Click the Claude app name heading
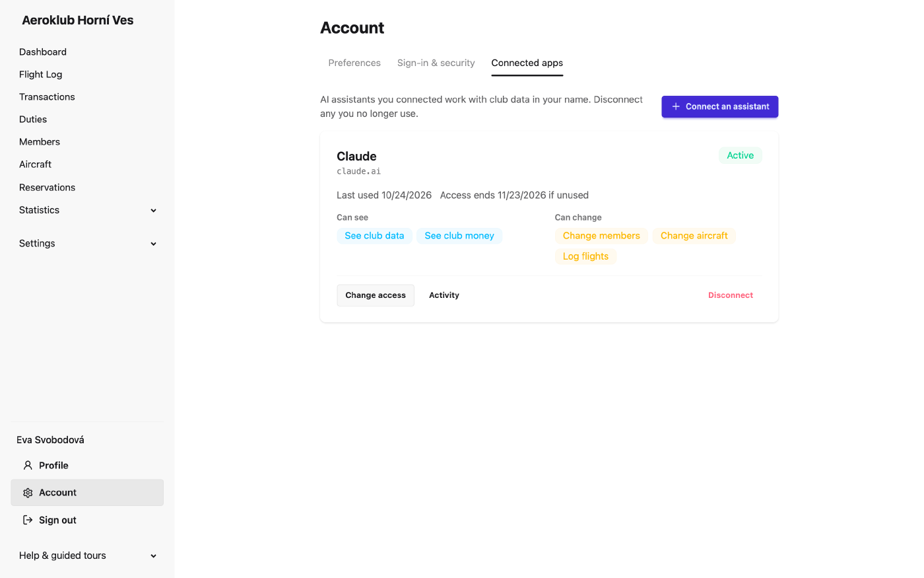924x578 pixels. (356, 157)
